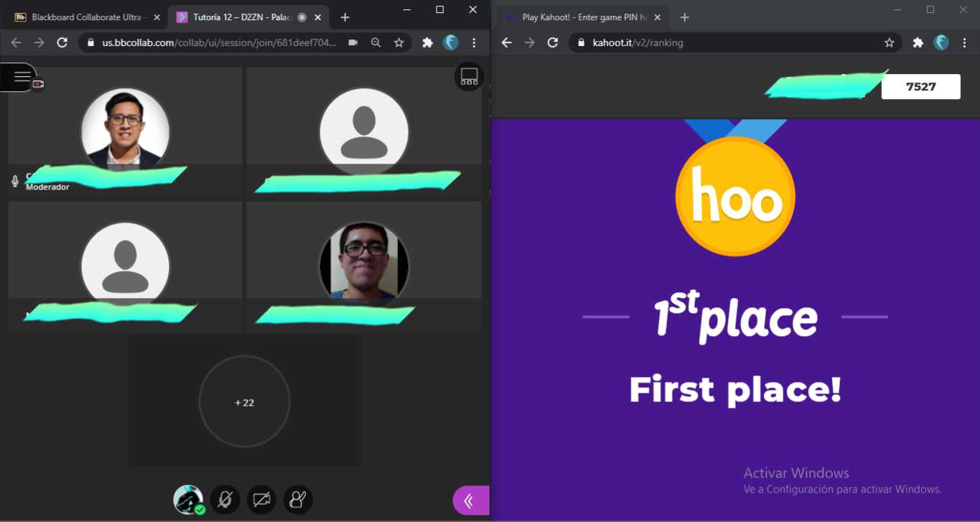
Task: Bookmark the Kahoot page with star
Action: 889,42
